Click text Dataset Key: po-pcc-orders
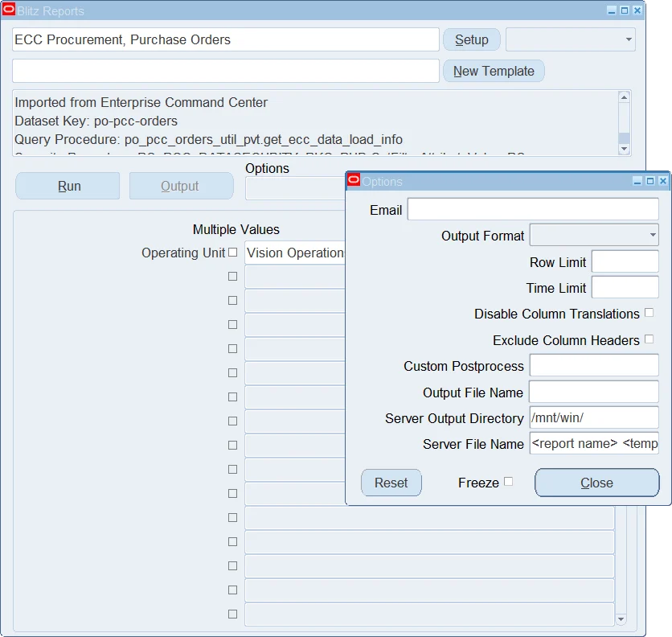The height and width of the screenshot is (637, 672). (96, 121)
